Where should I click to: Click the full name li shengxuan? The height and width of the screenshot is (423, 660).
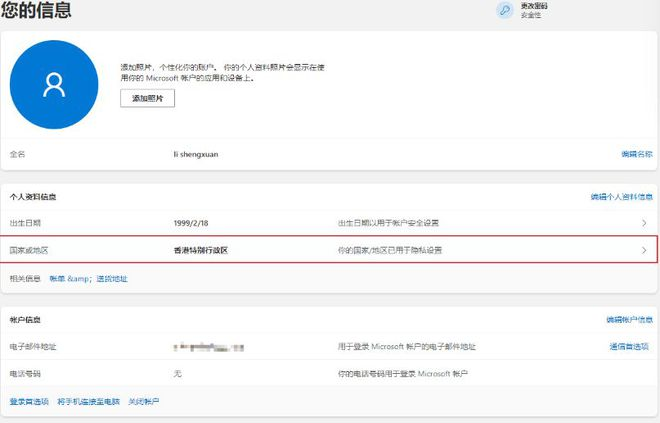[197, 154]
